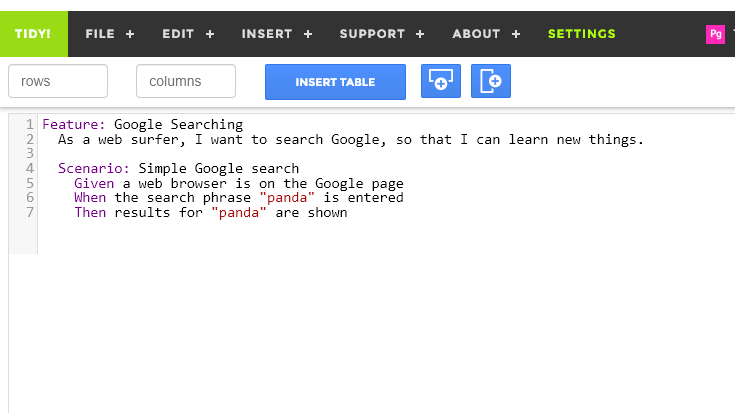Expand the Support menu plus sign
This screenshot has width=735, height=413.
420,34
